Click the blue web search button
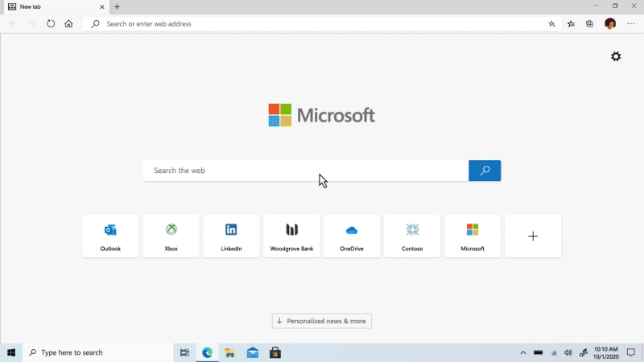The width and height of the screenshot is (644, 362). (x=485, y=171)
